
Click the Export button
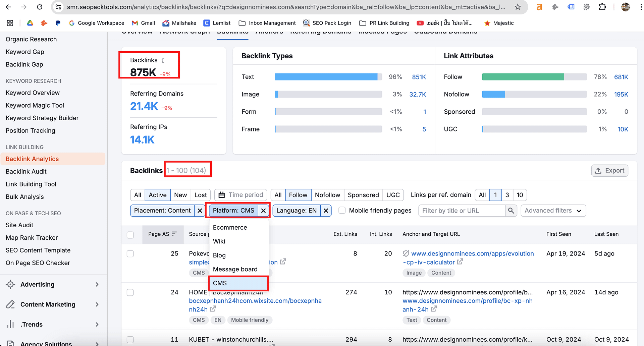[609, 171]
